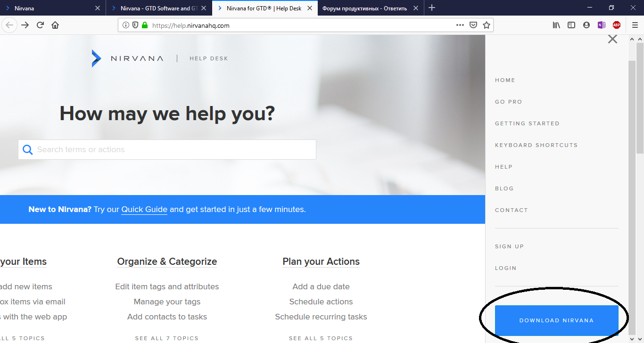Click the Nirvana logo in header
This screenshot has width=644, height=343.
click(x=127, y=58)
